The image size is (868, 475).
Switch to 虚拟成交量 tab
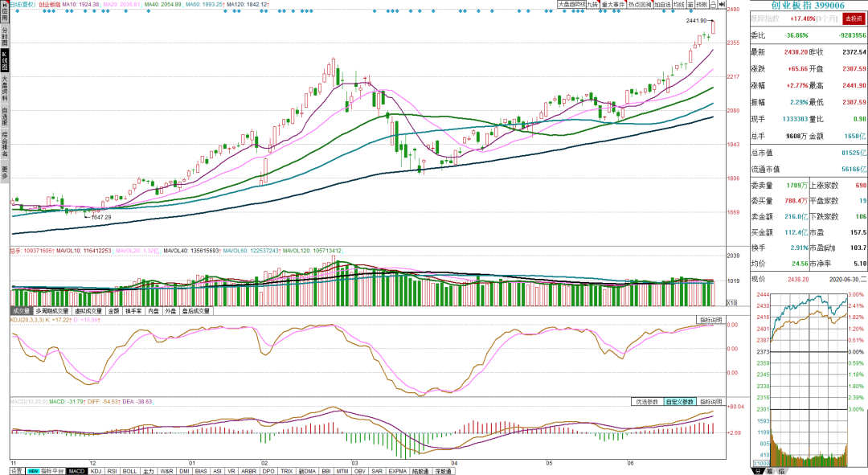click(x=88, y=311)
